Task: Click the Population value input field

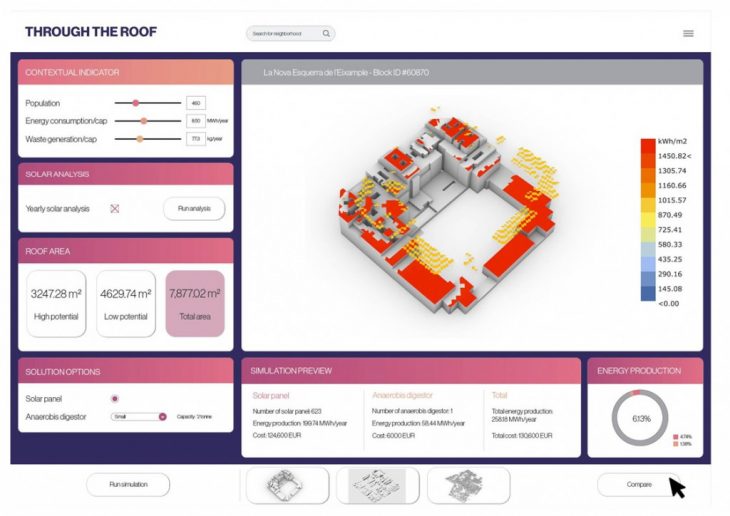Action: (196, 103)
